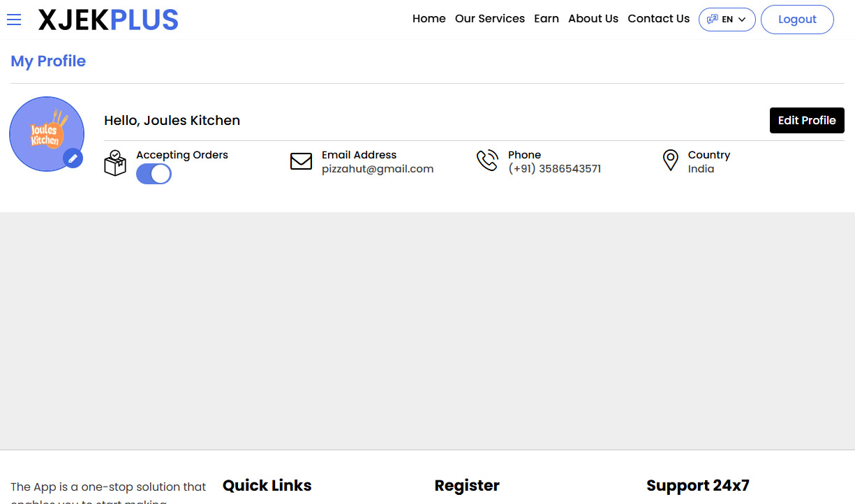The width and height of the screenshot is (855, 504).
Task: Open the About Us page
Action: click(x=593, y=19)
